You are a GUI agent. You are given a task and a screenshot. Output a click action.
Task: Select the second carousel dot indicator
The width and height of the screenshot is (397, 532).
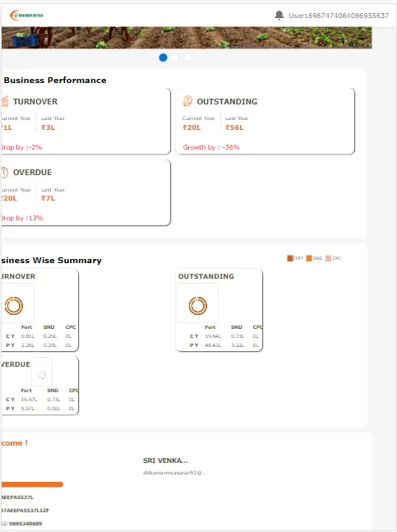pyautogui.click(x=175, y=58)
